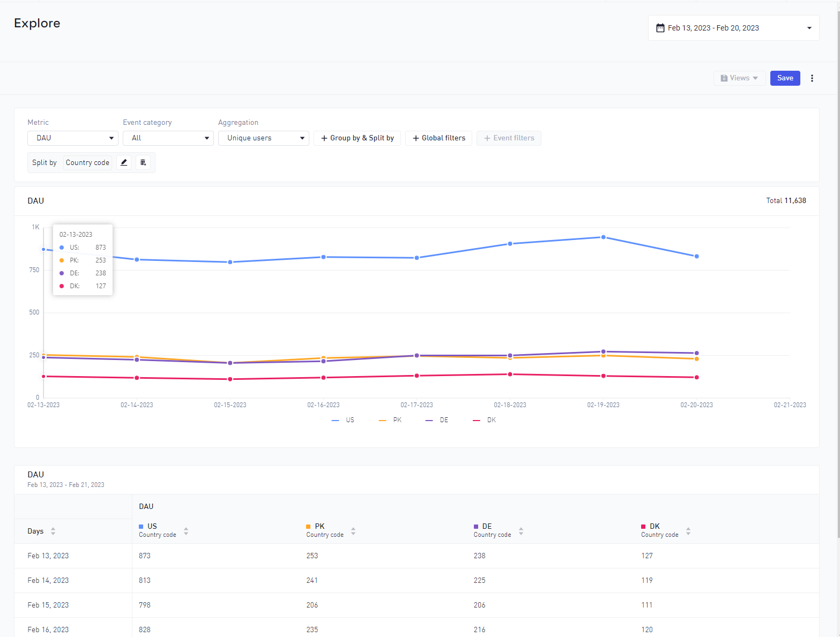Click the Event filters button
Viewport: 840px width, 637px height.
(509, 138)
